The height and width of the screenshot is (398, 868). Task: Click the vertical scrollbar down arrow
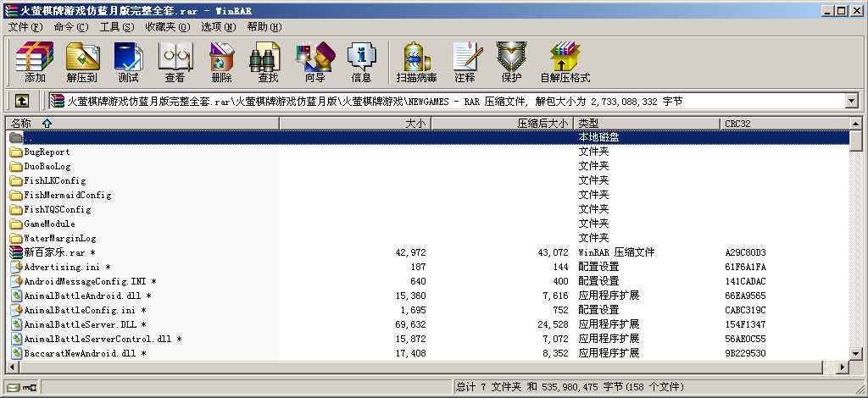click(x=856, y=354)
